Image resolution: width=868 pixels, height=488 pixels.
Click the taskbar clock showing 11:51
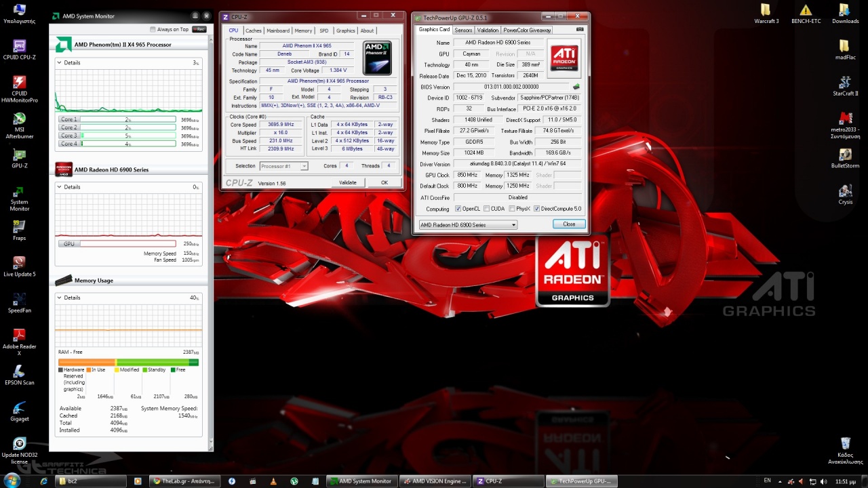(845, 481)
